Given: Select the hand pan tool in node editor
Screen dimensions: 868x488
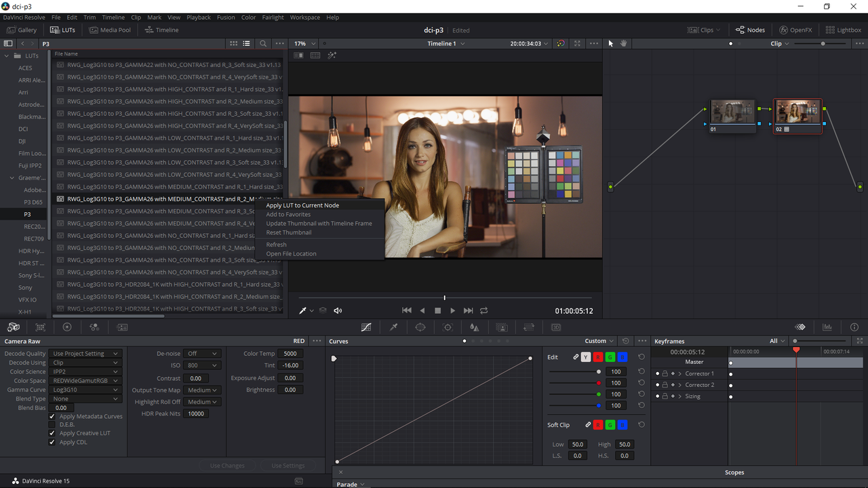Looking at the screenshot, I should 623,43.
